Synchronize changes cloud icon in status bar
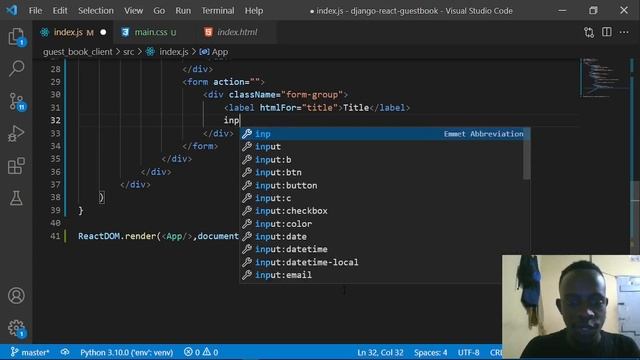This screenshot has width=640, height=360. pyautogui.click(x=64, y=352)
